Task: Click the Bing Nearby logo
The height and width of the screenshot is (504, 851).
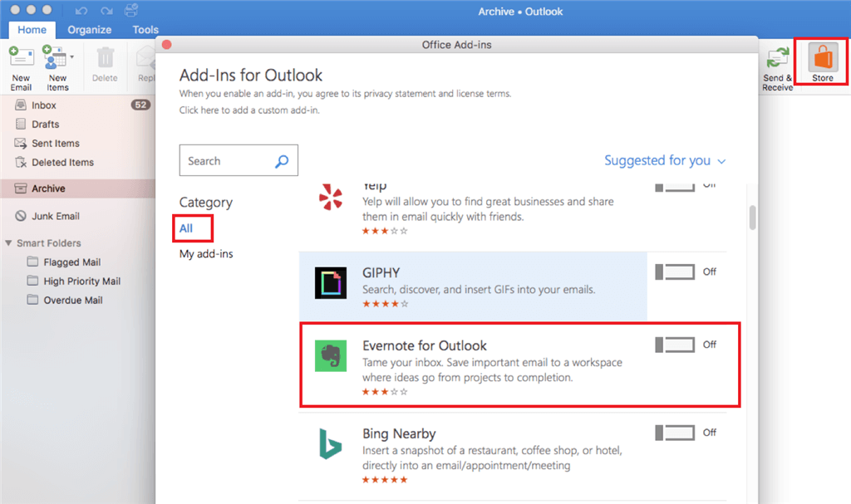Action: point(330,443)
